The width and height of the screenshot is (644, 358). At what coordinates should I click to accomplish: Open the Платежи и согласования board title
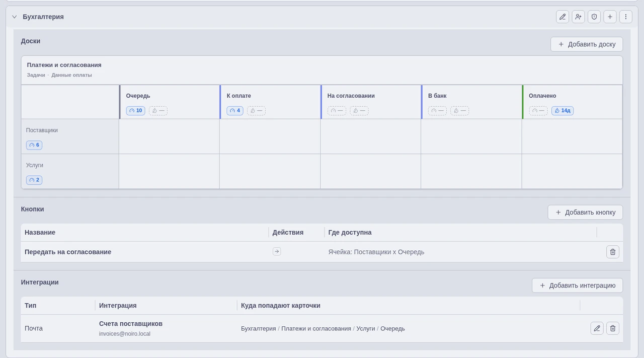coord(64,65)
